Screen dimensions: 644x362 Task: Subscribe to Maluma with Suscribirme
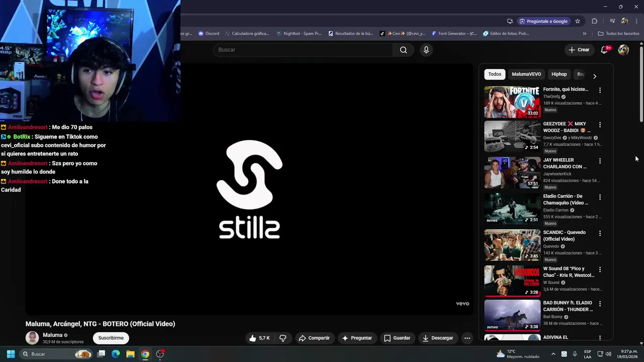click(x=111, y=338)
